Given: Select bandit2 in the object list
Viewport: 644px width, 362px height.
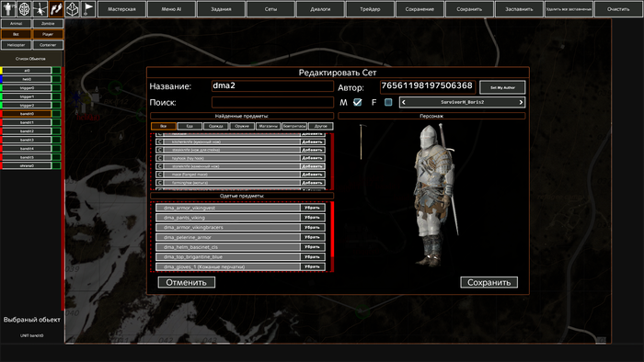Looking at the screenshot, I should pos(27,131).
